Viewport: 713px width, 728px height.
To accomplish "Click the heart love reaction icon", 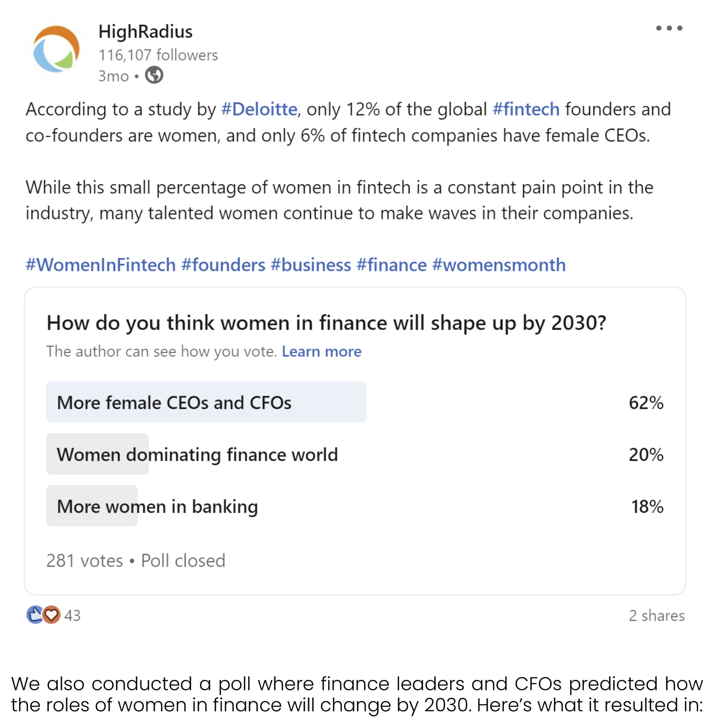I will tap(51, 615).
